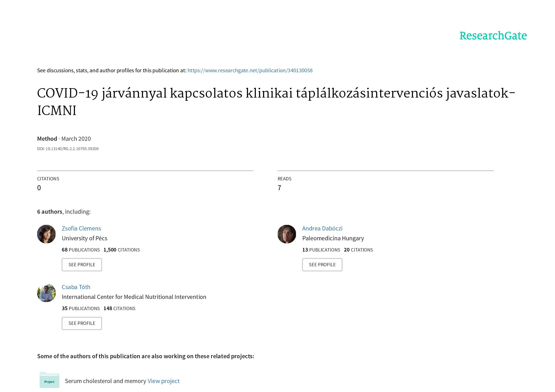
Task: Open View project link for Serum cholesterol
Action: click(x=163, y=381)
